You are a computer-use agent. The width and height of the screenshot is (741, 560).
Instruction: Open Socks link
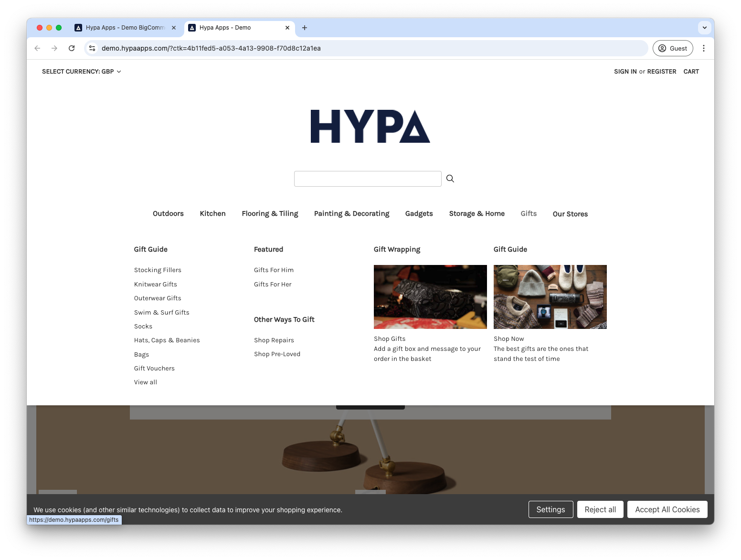click(x=143, y=327)
